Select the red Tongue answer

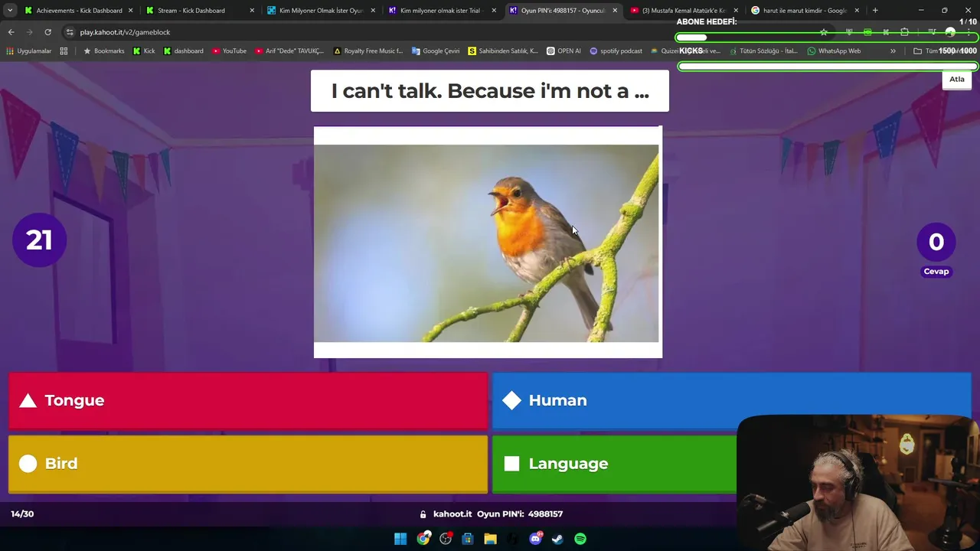[248, 400]
